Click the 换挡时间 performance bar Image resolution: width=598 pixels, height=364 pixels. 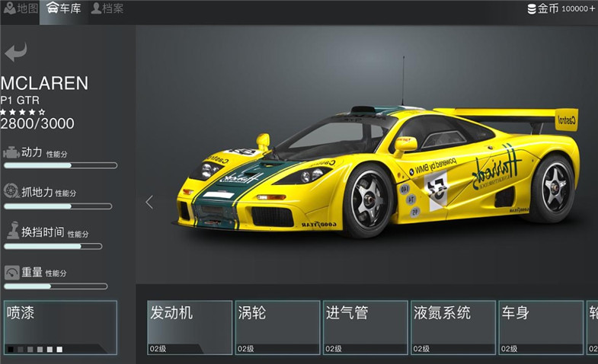(53, 246)
